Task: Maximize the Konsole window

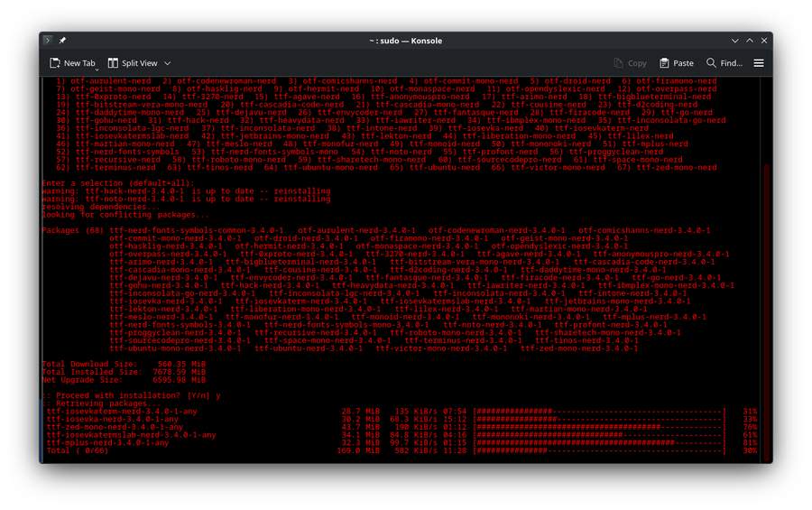Action: (750, 41)
